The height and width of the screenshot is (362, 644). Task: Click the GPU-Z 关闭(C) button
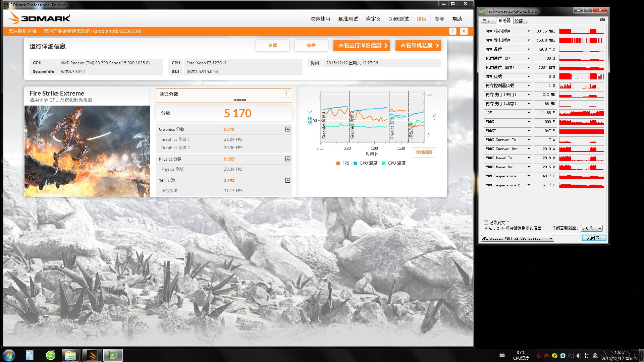coord(594,238)
